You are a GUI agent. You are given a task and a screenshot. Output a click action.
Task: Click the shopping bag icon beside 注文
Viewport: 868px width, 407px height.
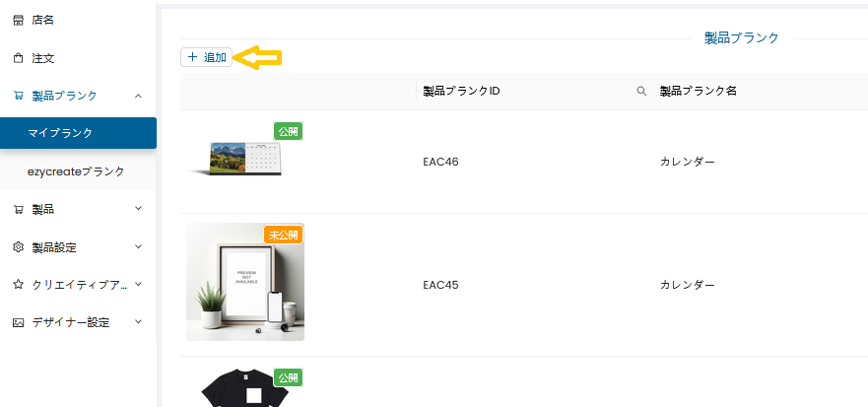coord(18,58)
